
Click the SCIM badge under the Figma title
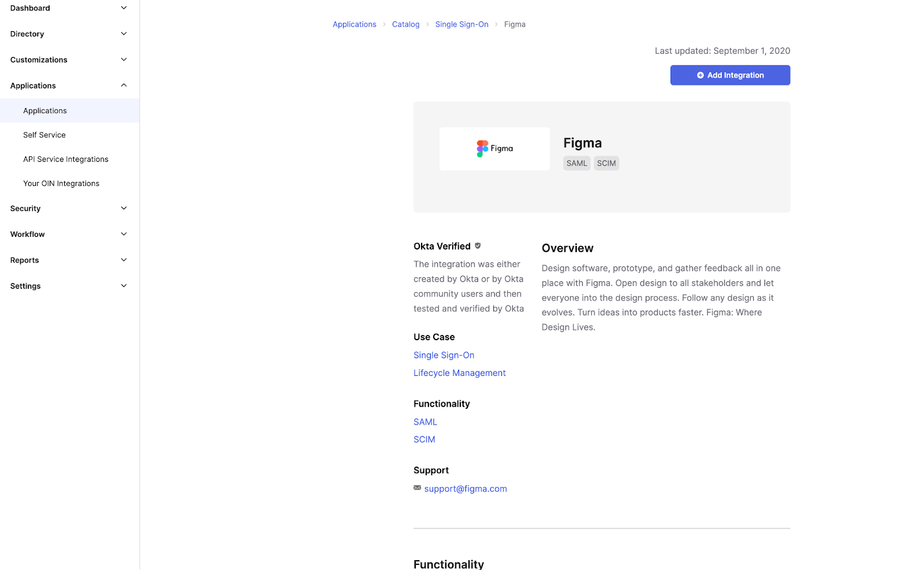coord(606,163)
